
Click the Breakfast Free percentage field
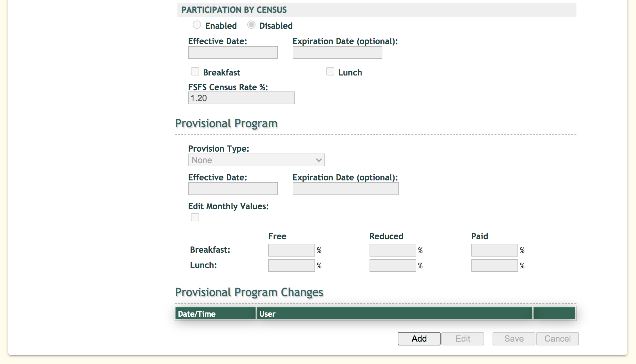pos(291,250)
